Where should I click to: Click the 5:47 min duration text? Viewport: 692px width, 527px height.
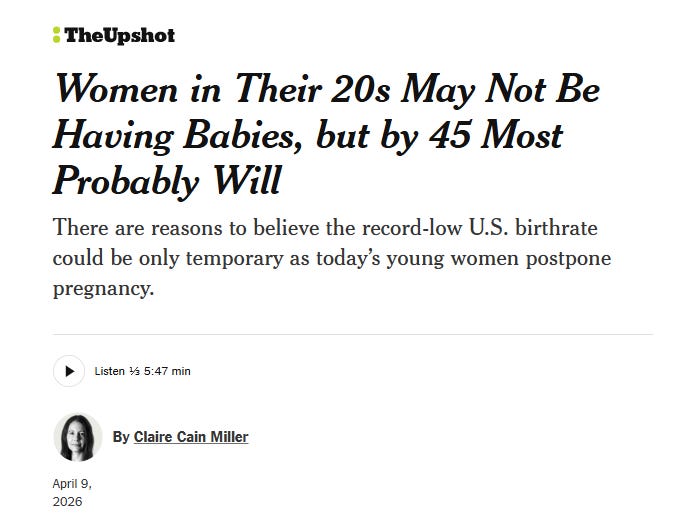click(x=167, y=371)
